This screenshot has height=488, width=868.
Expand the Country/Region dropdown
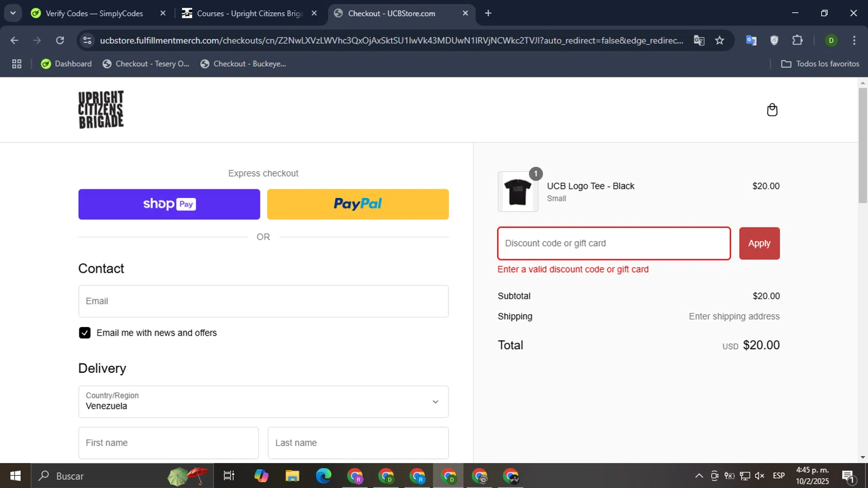(263, 402)
